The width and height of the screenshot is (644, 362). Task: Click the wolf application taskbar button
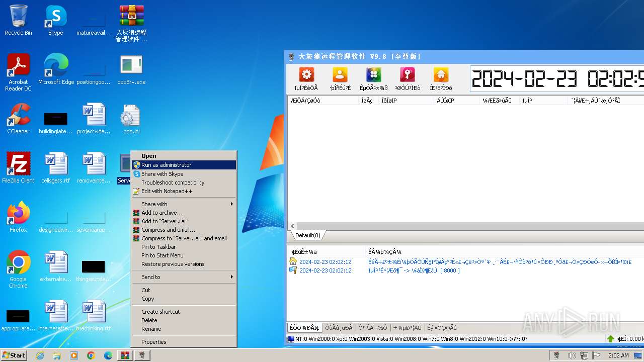pos(142,355)
